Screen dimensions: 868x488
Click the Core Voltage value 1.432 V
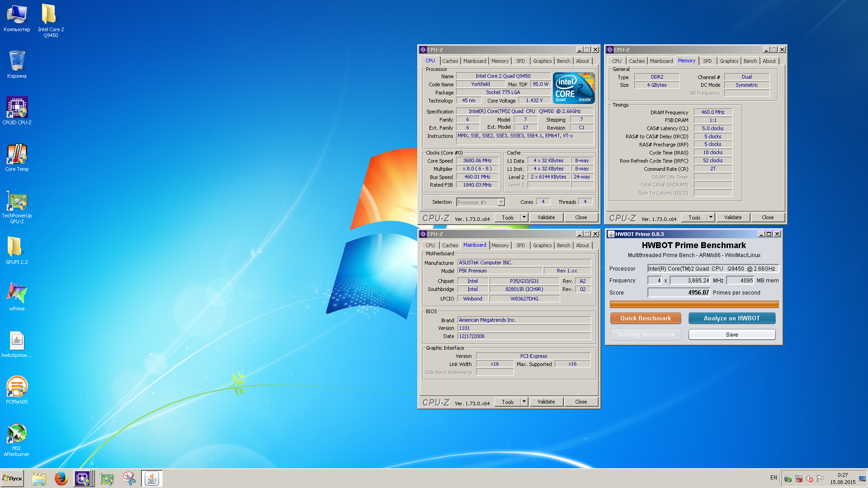pyautogui.click(x=534, y=100)
